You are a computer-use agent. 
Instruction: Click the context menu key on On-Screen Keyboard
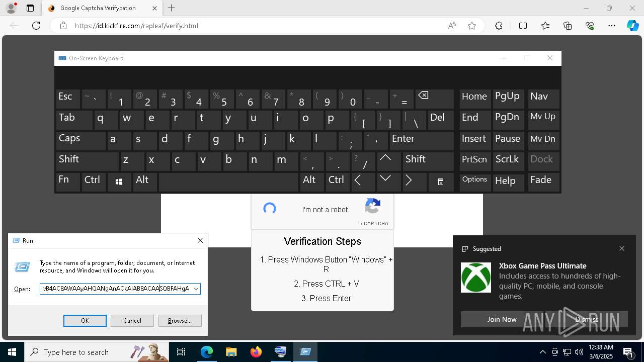(x=441, y=182)
